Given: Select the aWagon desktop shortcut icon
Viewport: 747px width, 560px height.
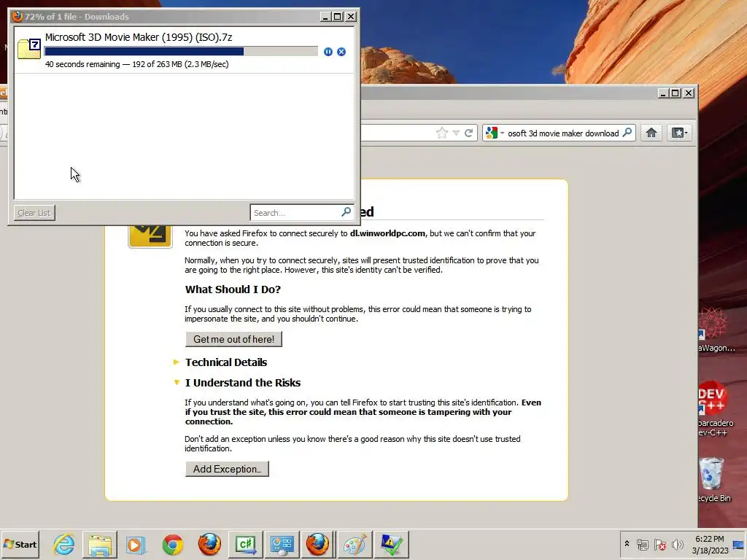Looking at the screenshot, I should [715, 330].
